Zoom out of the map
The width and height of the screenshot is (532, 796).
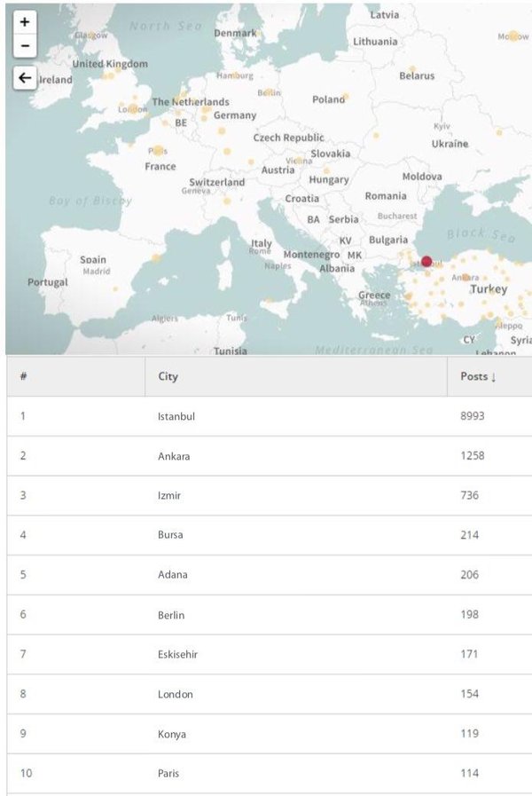(x=24, y=45)
